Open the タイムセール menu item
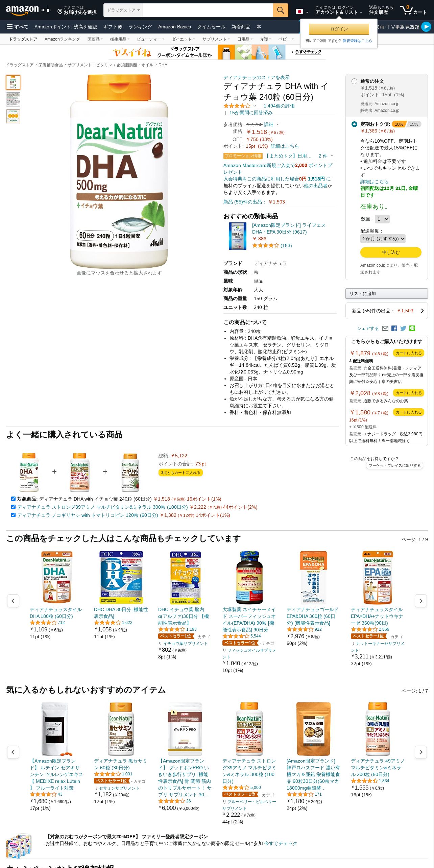434x868 pixels. coord(211,27)
